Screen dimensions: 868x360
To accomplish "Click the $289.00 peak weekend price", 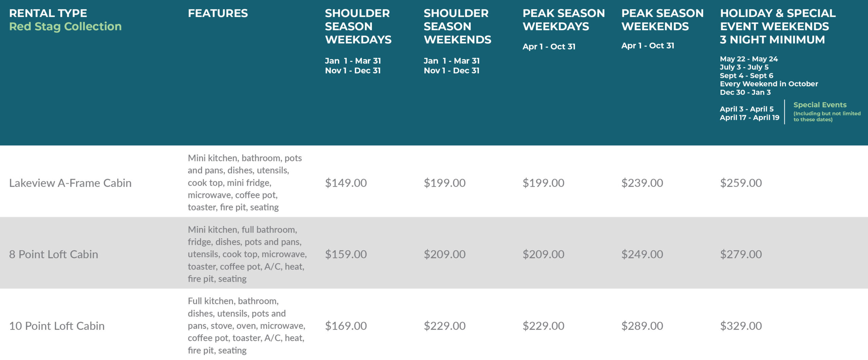I will (x=642, y=326).
